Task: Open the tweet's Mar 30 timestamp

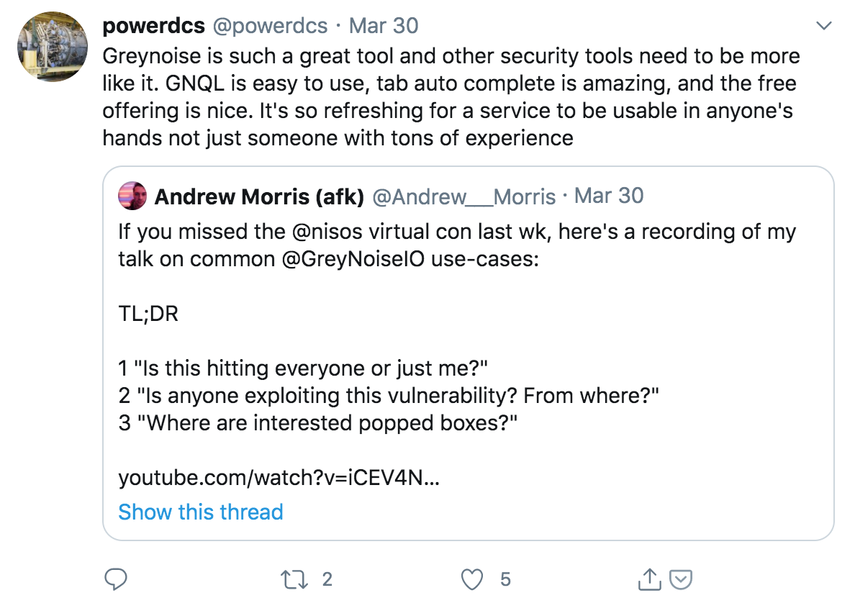Action: tap(384, 26)
